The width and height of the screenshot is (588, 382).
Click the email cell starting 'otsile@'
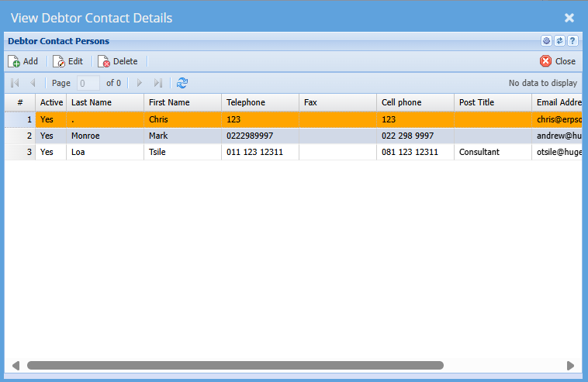pyautogui.click(x=557, y=152)
